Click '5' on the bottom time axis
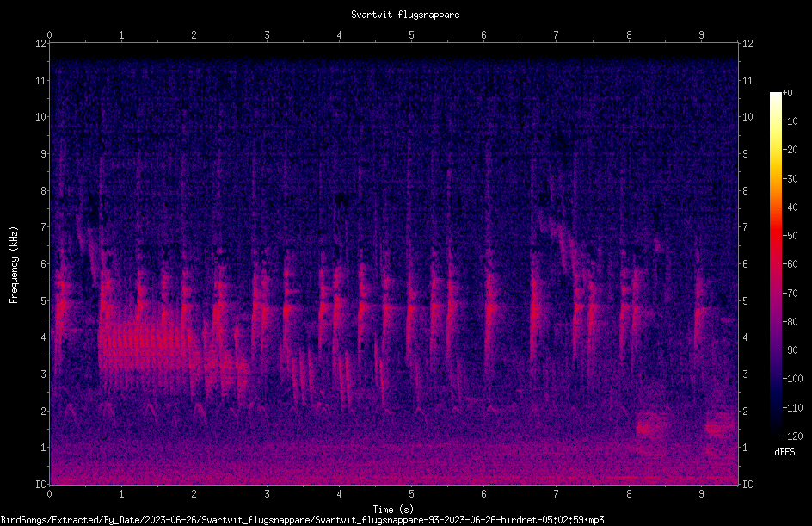This screenshot has height=526, width=812. point(412,494)
